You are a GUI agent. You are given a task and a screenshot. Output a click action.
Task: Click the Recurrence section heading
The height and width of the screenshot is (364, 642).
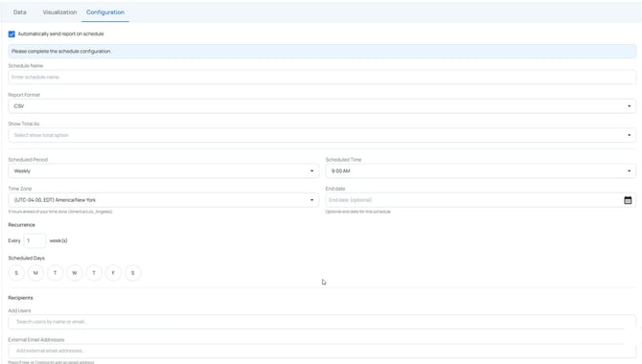click(22, 225)
